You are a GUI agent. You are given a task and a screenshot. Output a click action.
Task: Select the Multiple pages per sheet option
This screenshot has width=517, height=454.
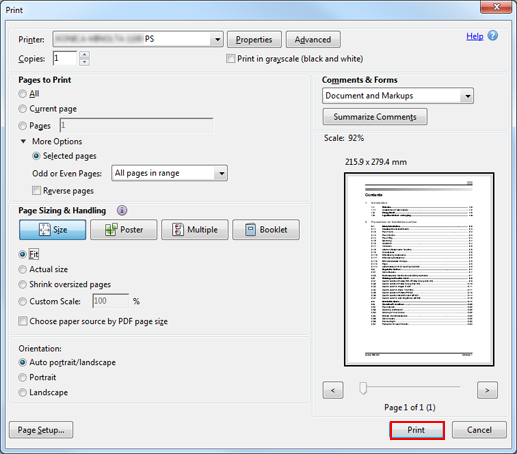195,230
